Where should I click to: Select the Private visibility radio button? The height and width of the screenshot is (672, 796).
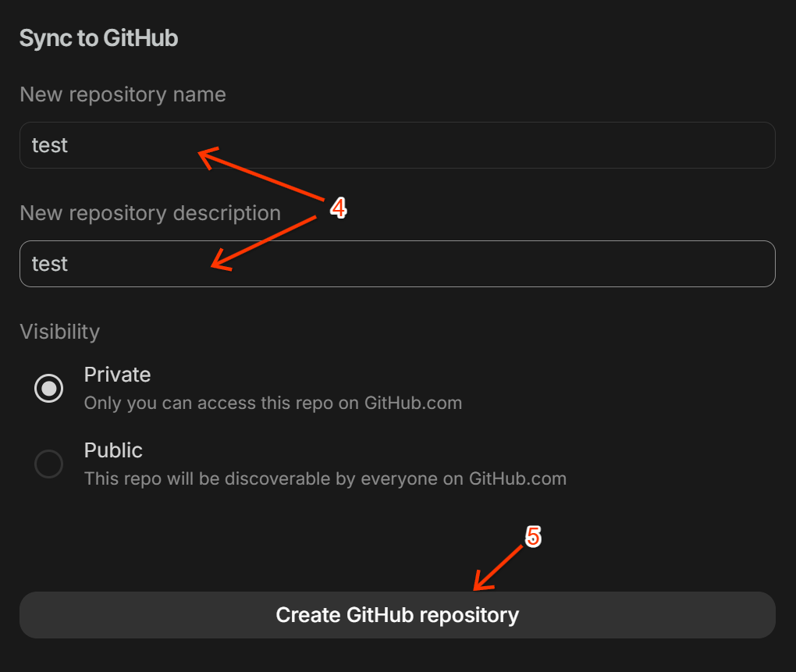coord(49,388)
